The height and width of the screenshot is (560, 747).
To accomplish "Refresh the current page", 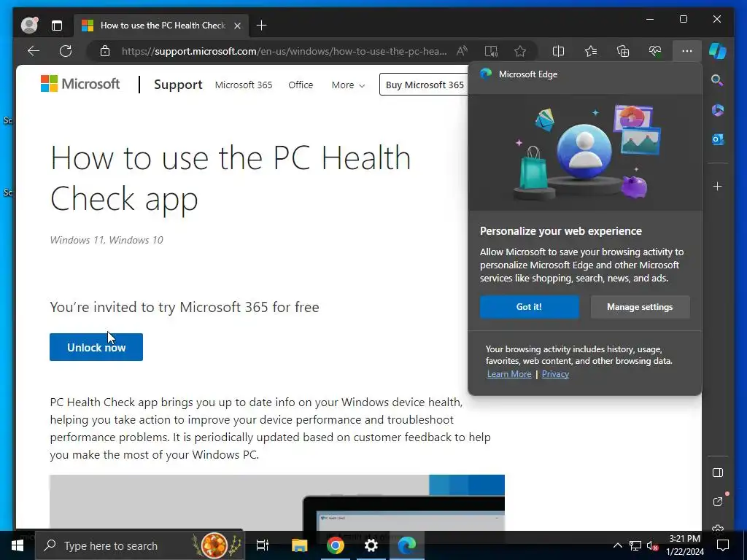I will coord(66,51).
